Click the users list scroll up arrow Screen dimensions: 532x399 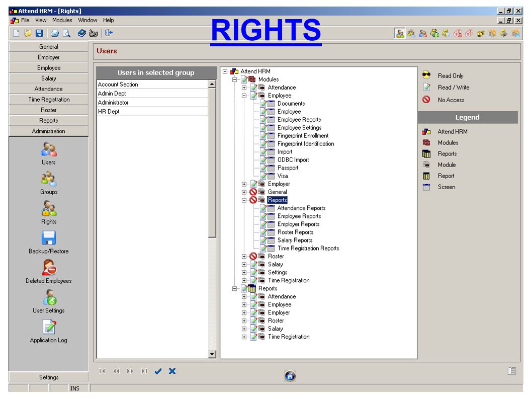212,84
